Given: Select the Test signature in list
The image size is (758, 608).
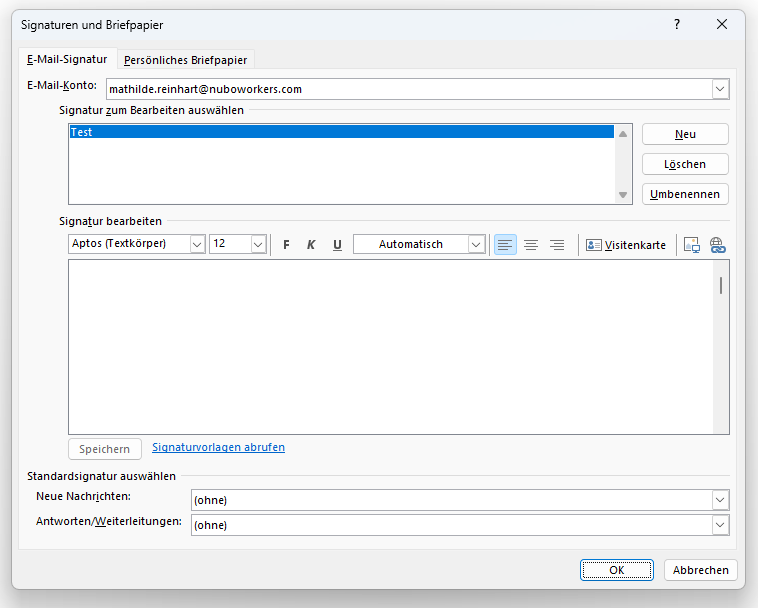Looking at the screenshot, I should 342,132.
